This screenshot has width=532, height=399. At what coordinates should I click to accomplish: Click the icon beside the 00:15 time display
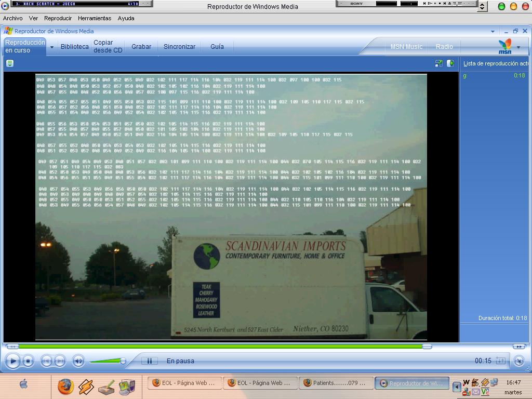[500, 361]
